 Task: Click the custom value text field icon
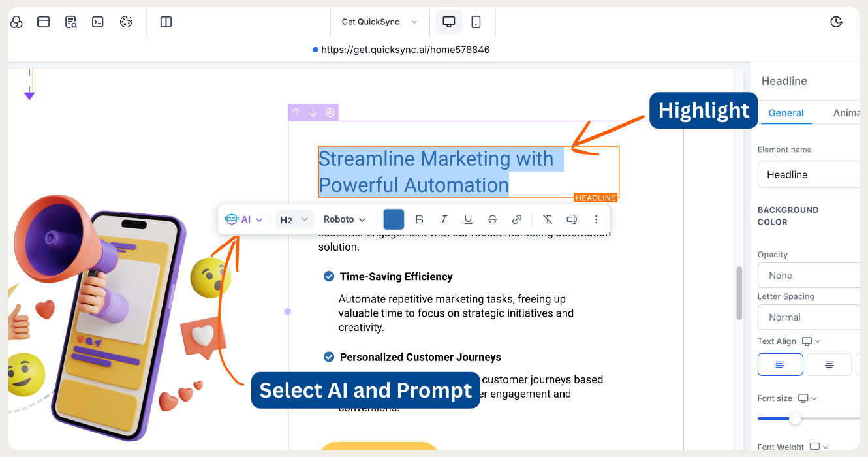[572, 219]
